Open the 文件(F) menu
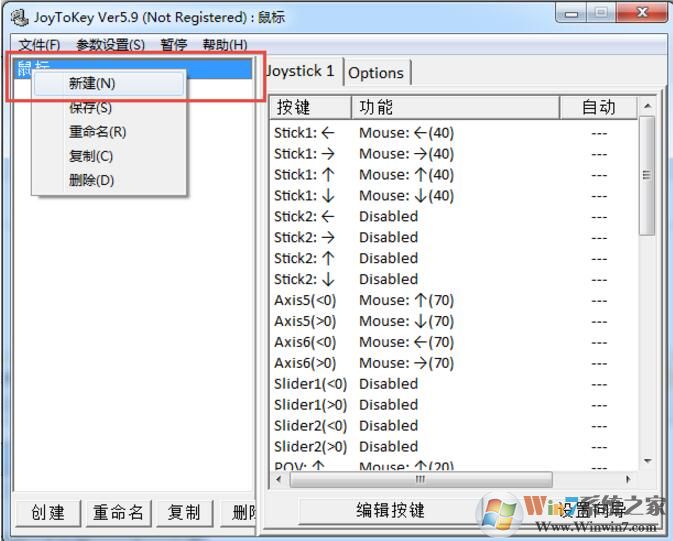Image resolution: width=673 pixels, height=541 pixels. [39, 44]
